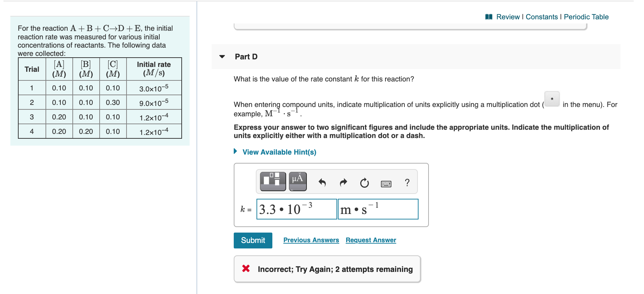
Task: Open the keyboard shortcuts icon
Action: click(x=386, y=184)
